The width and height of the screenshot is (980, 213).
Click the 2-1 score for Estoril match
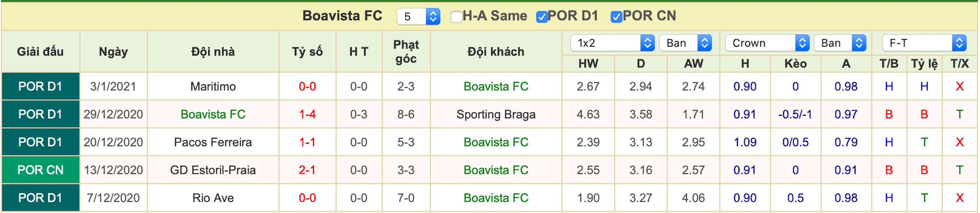coord(307,170)
